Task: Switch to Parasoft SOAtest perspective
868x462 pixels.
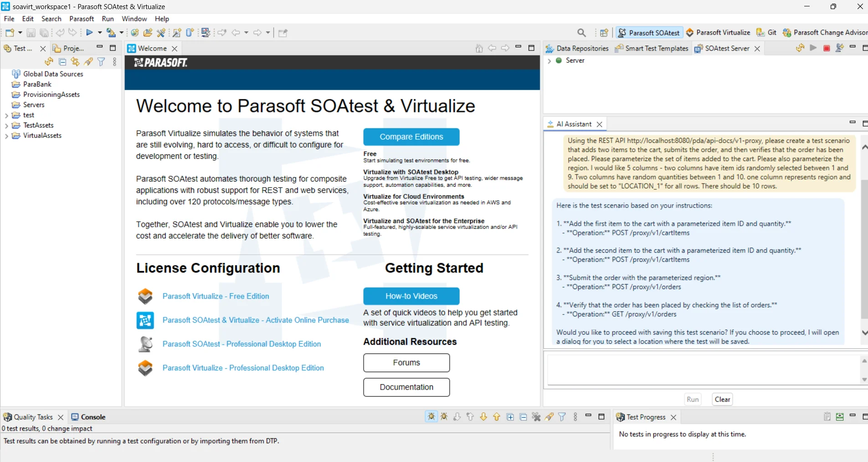Action: (649, 33)
